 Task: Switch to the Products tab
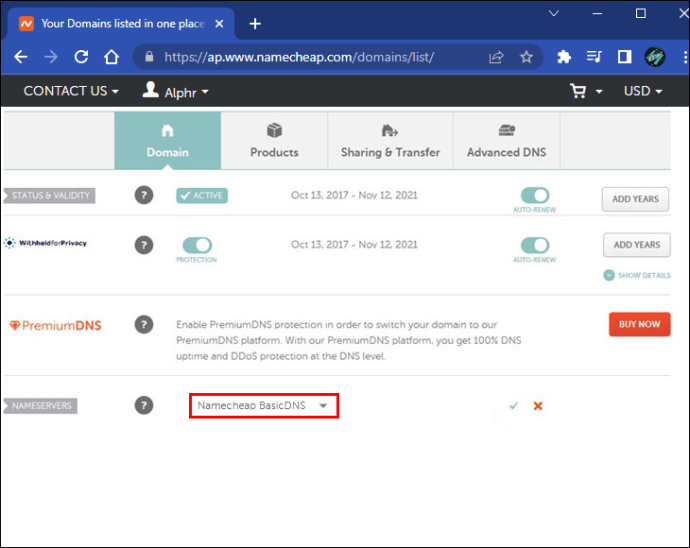pyautogui.click(x=274, y=140)
